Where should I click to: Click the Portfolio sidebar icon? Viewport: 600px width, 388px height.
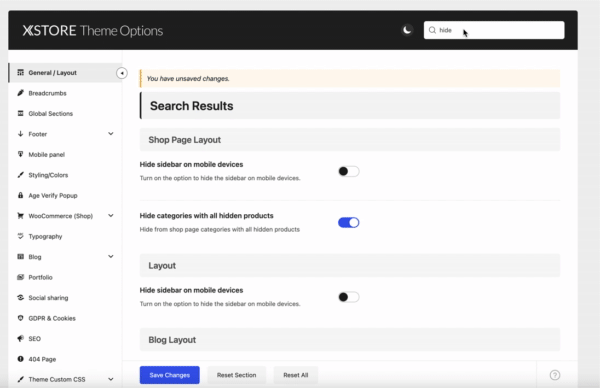[x=21, y=277]
